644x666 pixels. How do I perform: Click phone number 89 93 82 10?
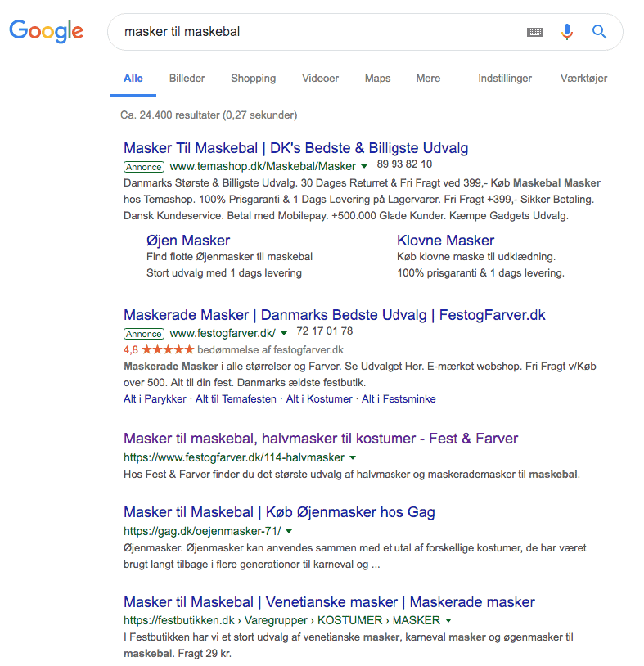tap(404, 164)
